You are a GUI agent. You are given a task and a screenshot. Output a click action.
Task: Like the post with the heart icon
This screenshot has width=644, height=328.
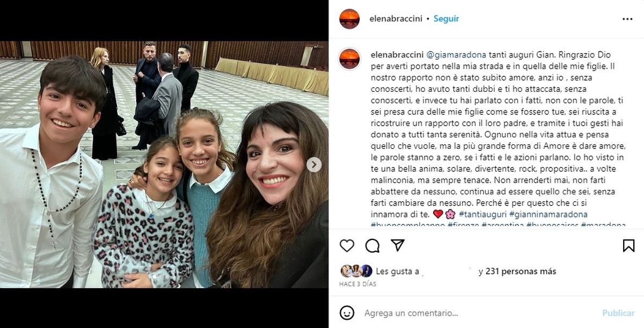pyautogui.click(x=347, y=245)
